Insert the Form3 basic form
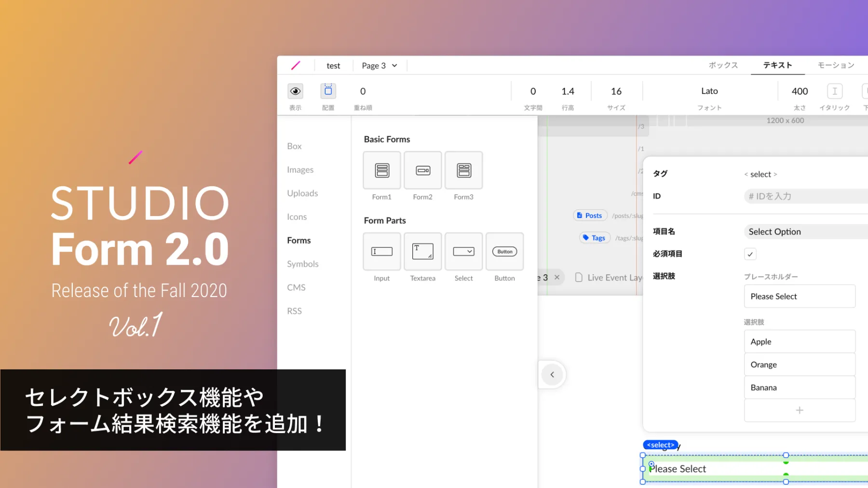 pyautogui.click(x=464, y=170)
